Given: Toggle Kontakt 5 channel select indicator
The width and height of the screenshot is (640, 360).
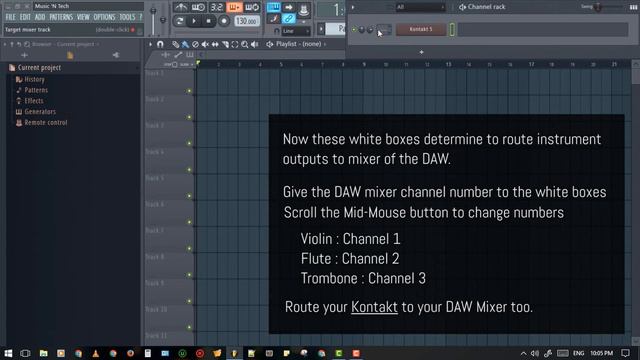Looking at the screenshot, I should coord(452,29).
